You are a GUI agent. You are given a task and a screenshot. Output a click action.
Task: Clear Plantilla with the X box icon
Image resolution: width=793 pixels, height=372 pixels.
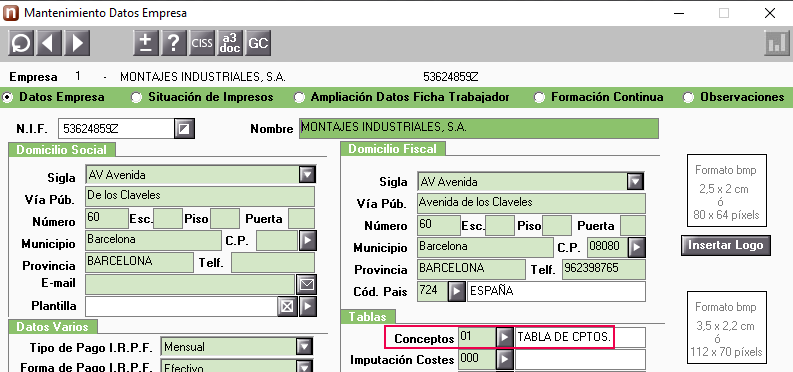click(x=287, y=306)
